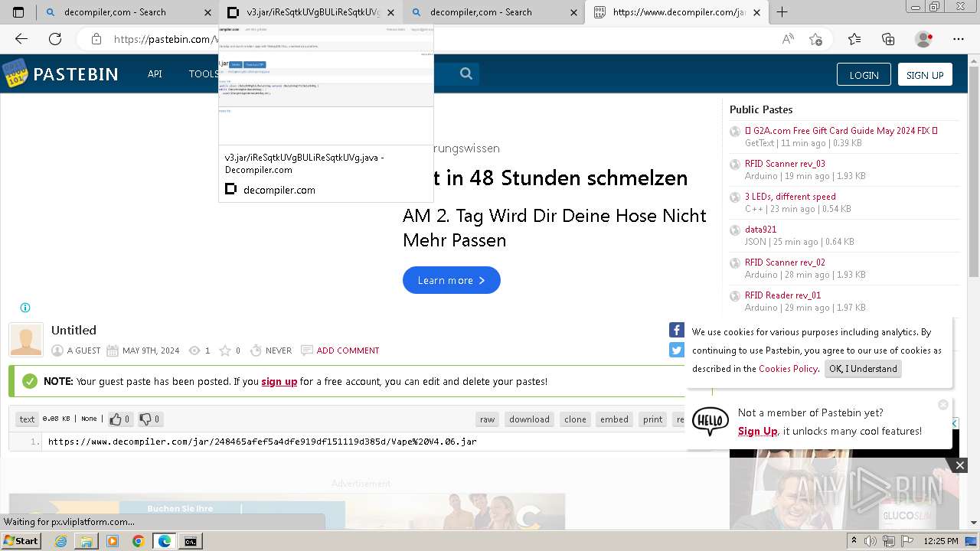Click the download paste button
The image size is (980, 551).
(529, 419)
